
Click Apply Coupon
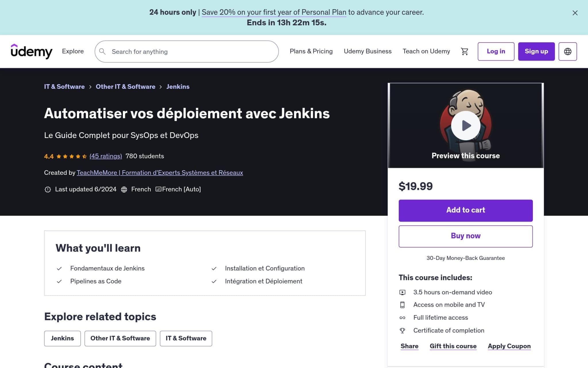(509, 346)
